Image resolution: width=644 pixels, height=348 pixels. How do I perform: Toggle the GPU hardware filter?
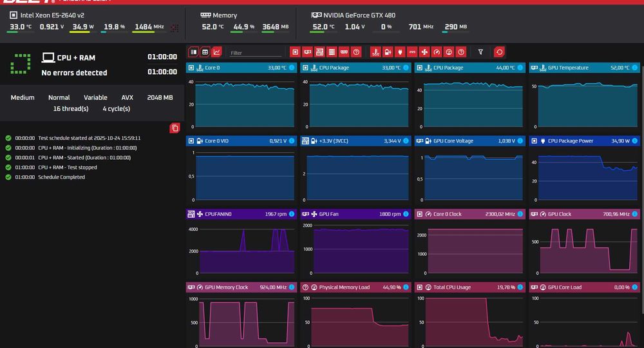point(307,52)
